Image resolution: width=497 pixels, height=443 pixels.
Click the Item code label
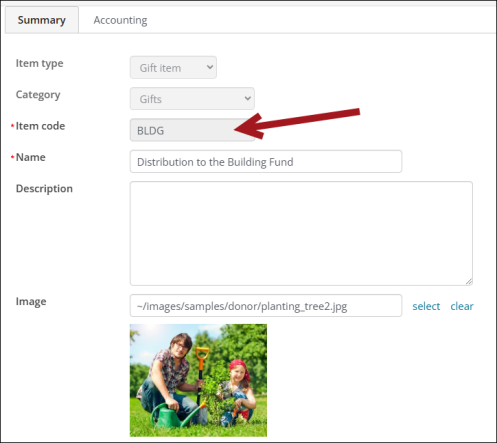[40, 126]
